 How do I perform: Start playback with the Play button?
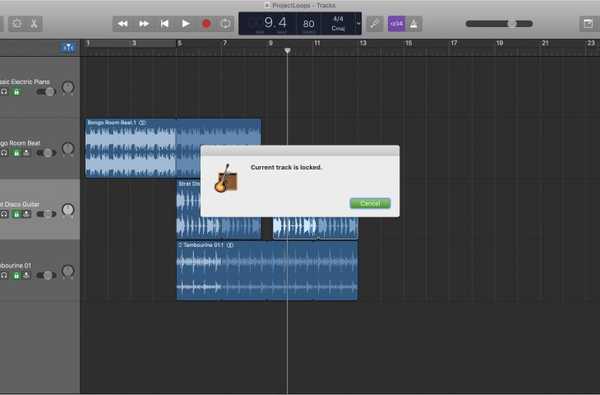click(186, 24)
